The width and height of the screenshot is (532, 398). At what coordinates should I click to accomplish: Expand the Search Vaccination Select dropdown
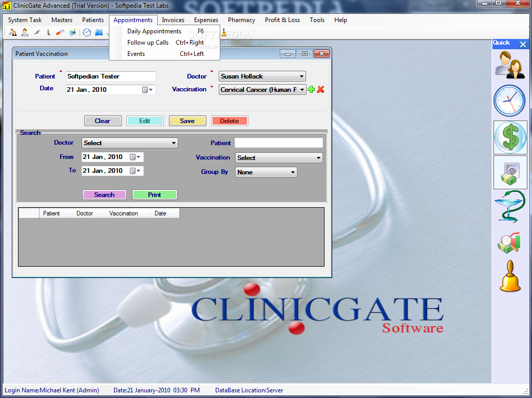(x=318, y=157)
